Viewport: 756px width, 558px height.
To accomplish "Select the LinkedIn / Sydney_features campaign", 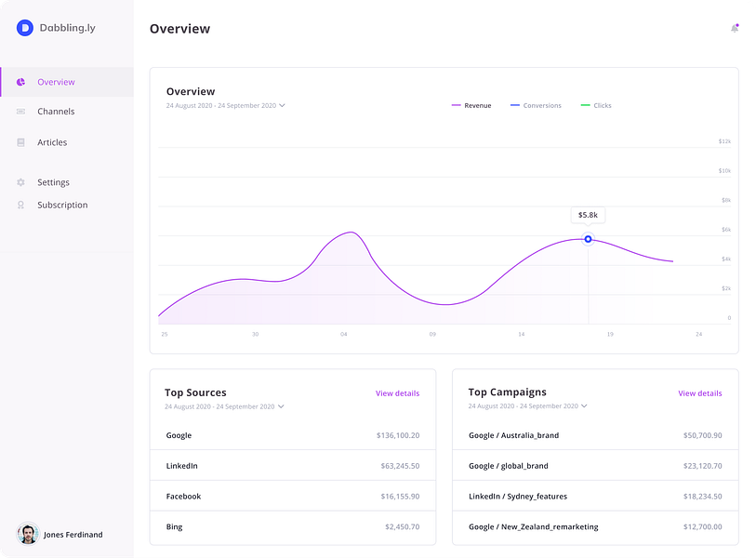I will [595, 496].
